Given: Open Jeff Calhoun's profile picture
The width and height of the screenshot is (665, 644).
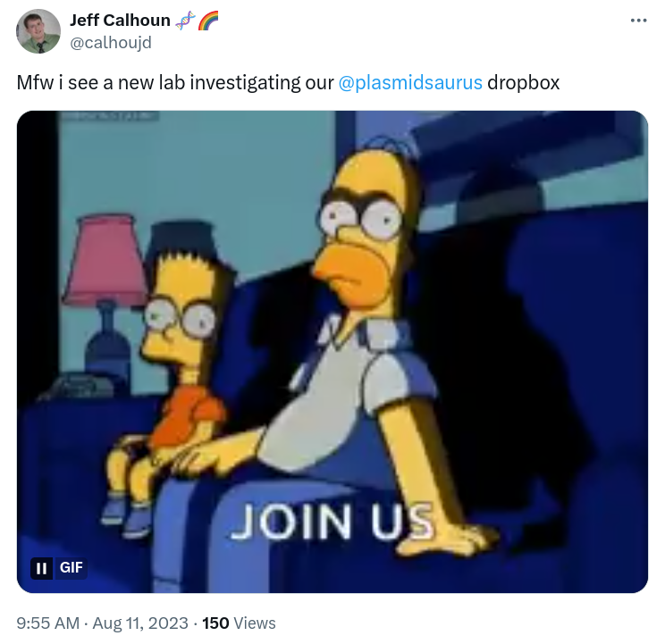Looking at the screenshot, I should pos(38,31).
